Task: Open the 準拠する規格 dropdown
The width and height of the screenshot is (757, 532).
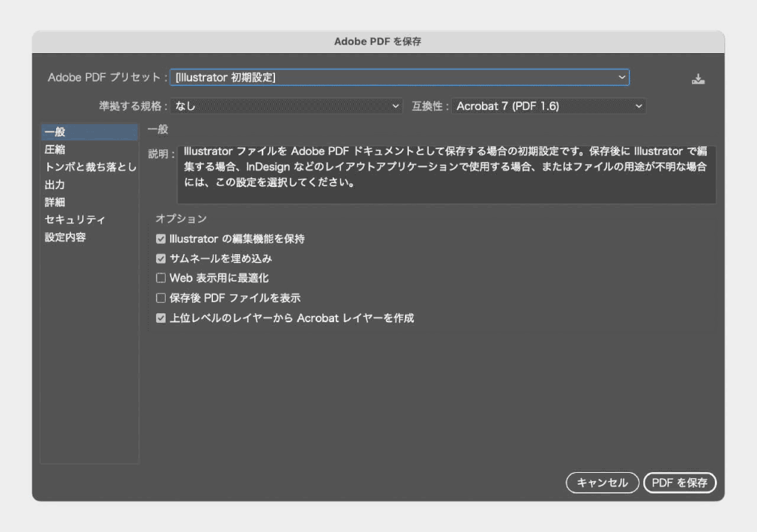Action: click(286, 106)
